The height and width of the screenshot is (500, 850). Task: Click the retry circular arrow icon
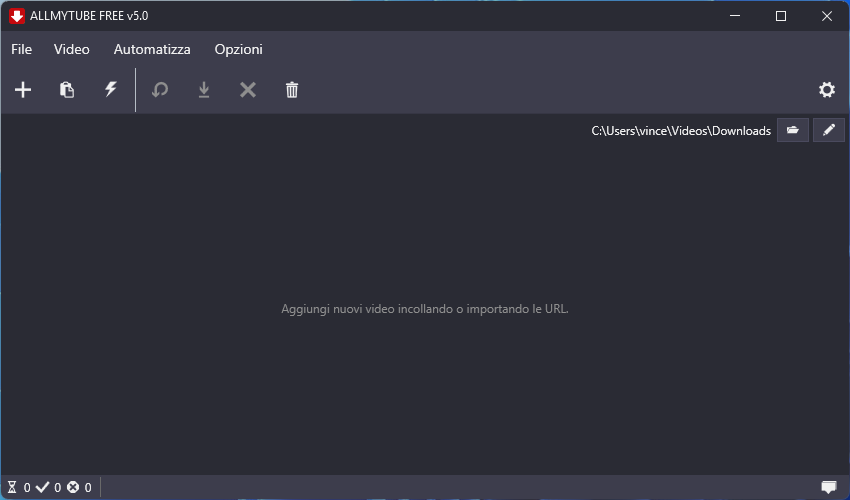[160, 90]
